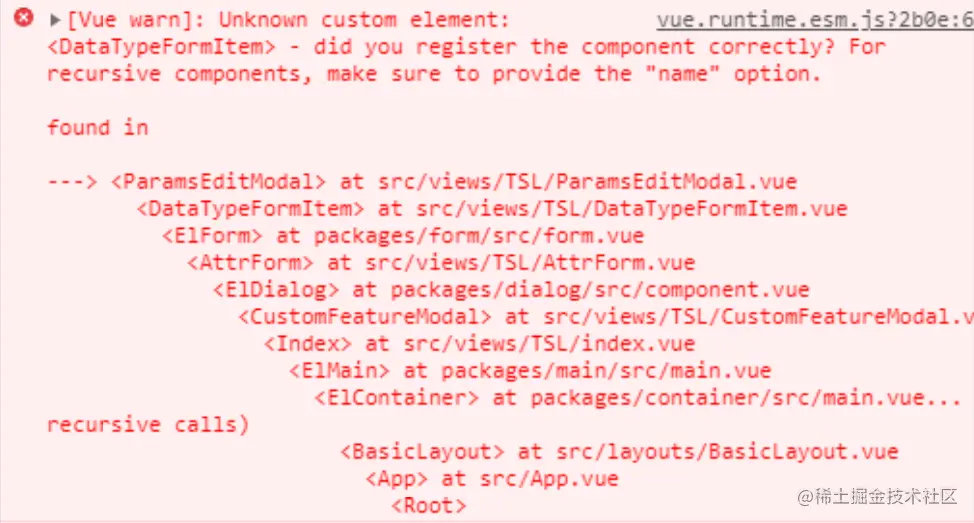
Task: Click the ParamsEditModal stack trace line
Action: [x=453, y=181]
